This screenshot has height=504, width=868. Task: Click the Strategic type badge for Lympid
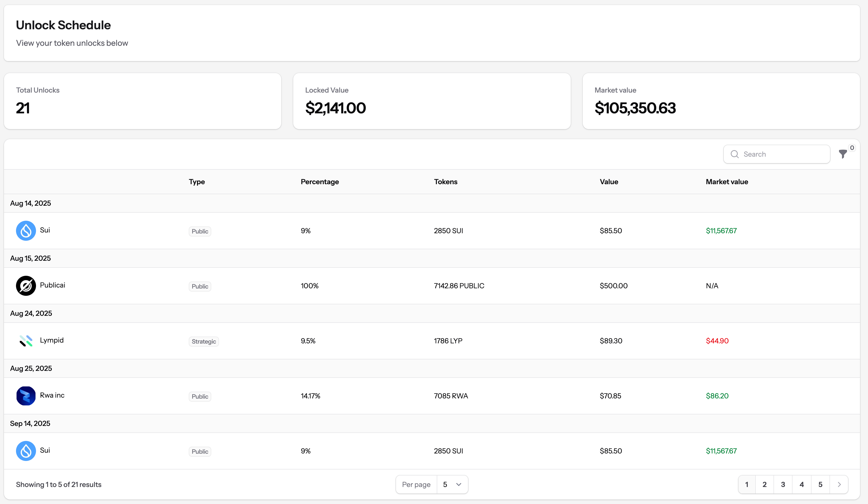[203, 341]
